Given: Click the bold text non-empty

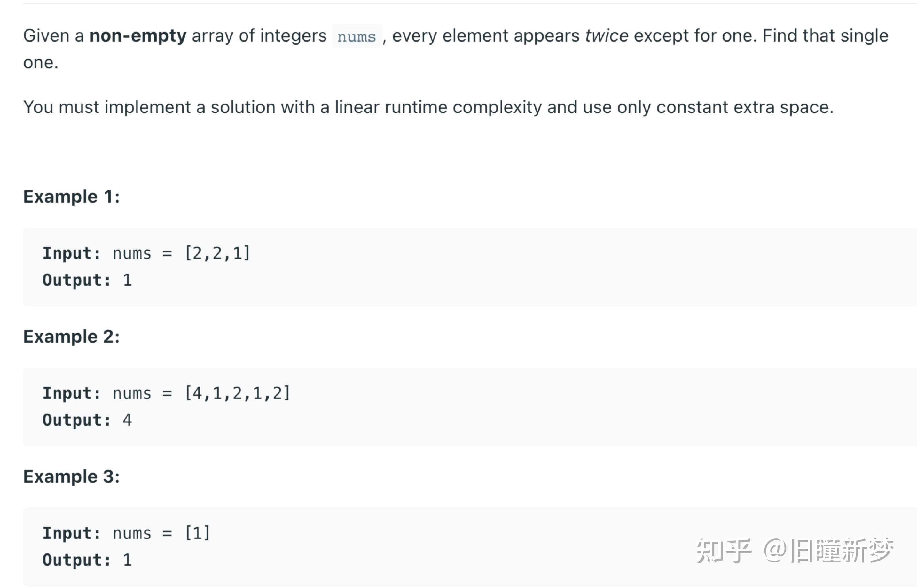Looking at the screenshot, I should (138, 35).
